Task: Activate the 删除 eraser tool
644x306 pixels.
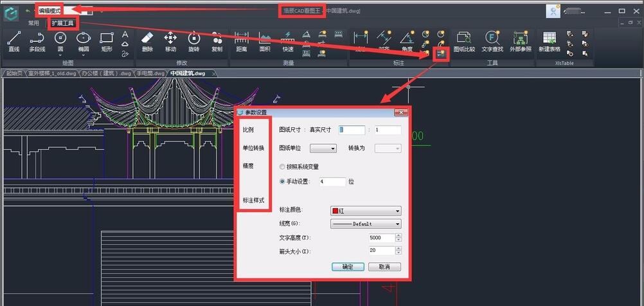Action: tap(147, 42)
